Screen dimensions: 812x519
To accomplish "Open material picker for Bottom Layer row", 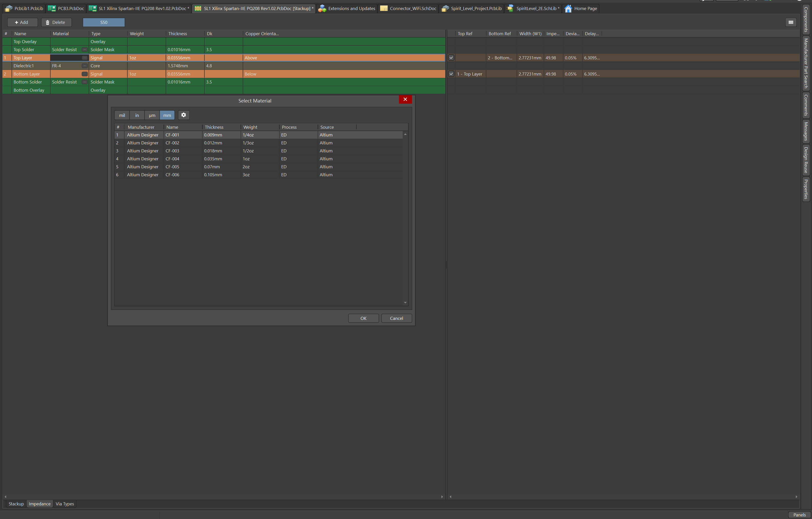I will [x=85, y=74].
